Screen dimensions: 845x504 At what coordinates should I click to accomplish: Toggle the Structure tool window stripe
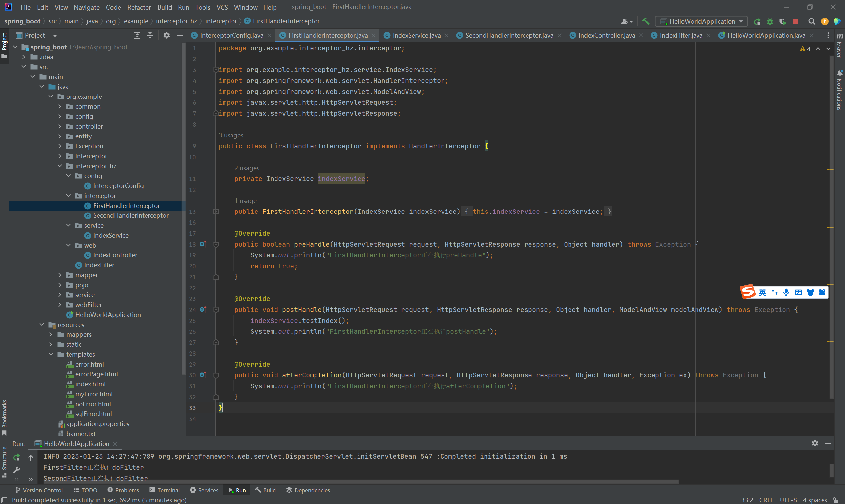pyautogui.click(x=4, y=461)
